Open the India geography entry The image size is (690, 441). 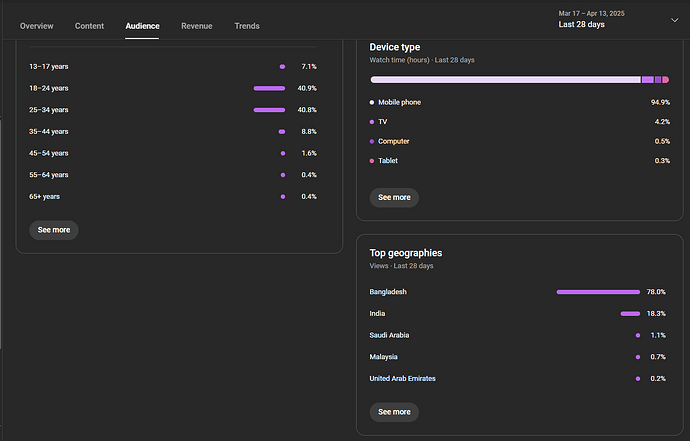point(377,314)
